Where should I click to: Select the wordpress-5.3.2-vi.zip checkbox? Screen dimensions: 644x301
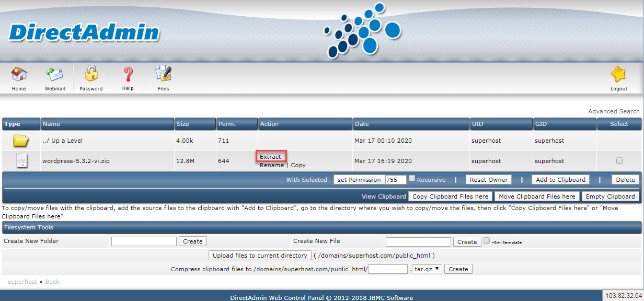pyautogui.click(x=619, y=160)
